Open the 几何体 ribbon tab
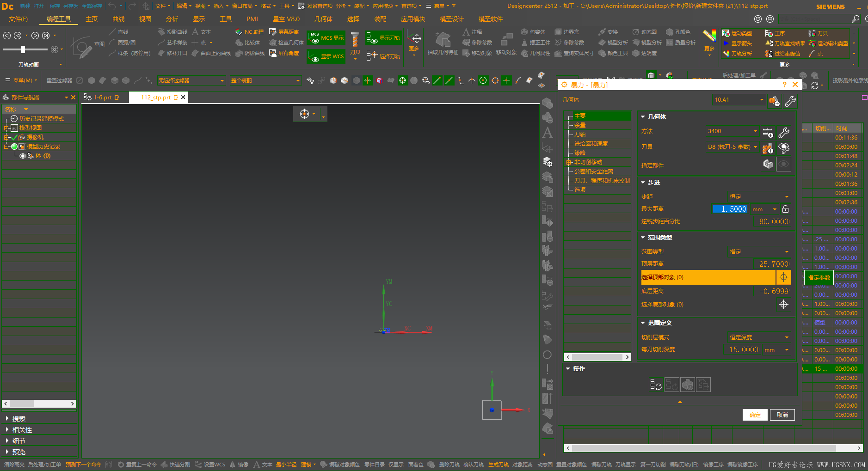 (x=323, y=19)
